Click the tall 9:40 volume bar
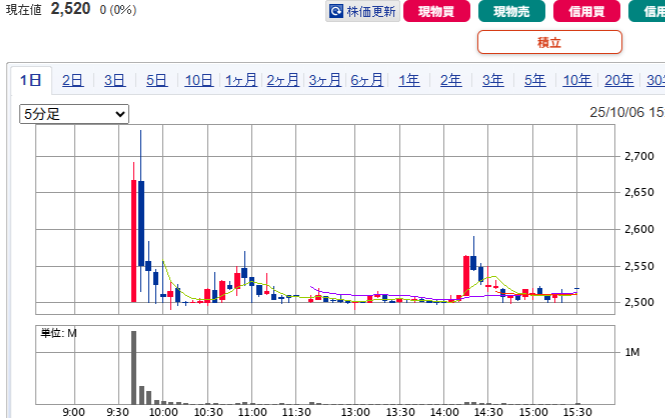 point(133,365)
